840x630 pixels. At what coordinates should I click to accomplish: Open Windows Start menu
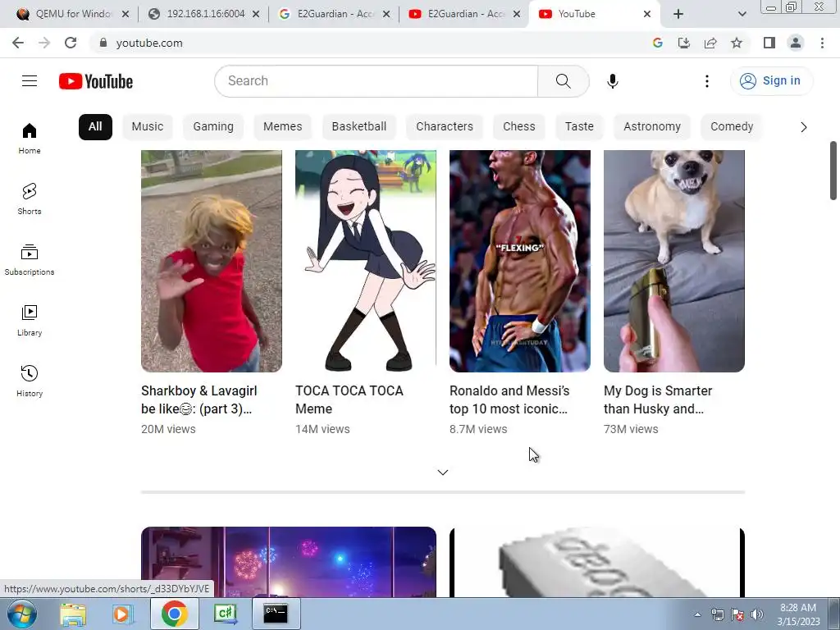[x=22, y=614]
